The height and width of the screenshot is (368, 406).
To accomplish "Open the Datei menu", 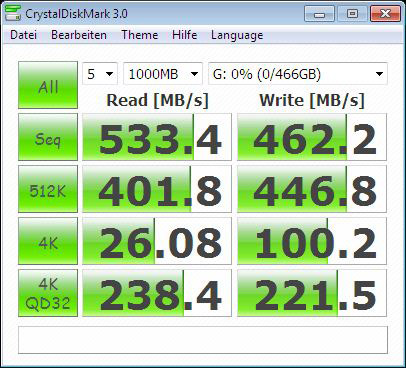I will click(23, 35).
